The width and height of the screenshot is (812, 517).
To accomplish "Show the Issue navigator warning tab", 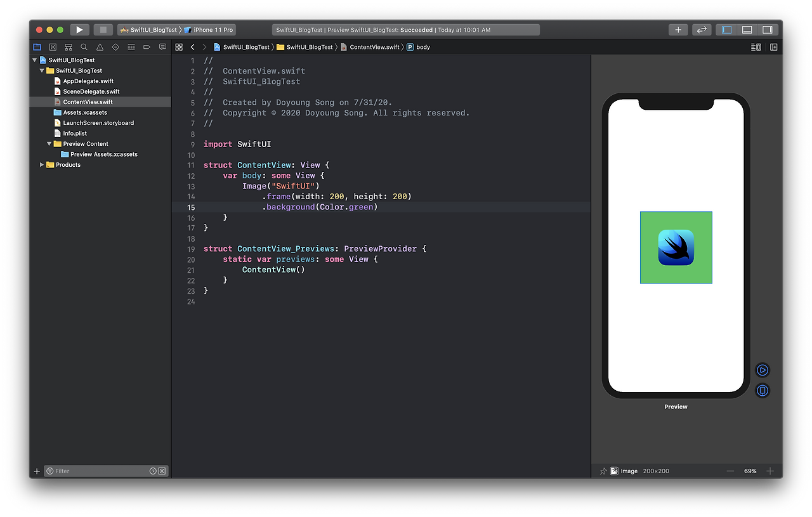I will (100, 47).
